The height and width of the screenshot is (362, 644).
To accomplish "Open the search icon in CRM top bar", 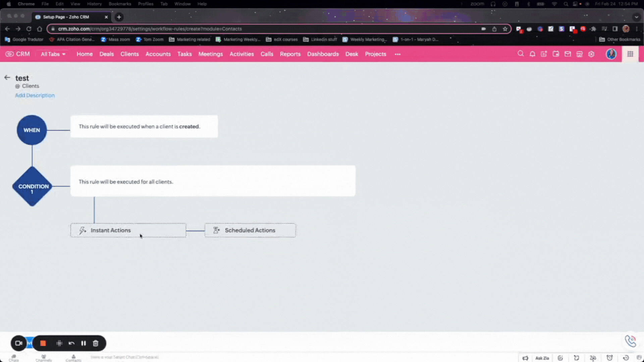I will click(x=521, y=54).
